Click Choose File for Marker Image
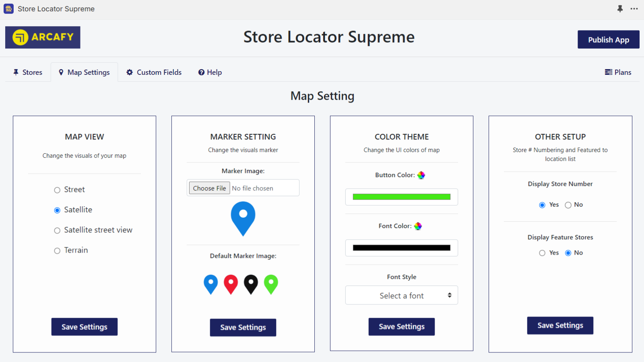644x362 pixels. [x=209, y=188]
